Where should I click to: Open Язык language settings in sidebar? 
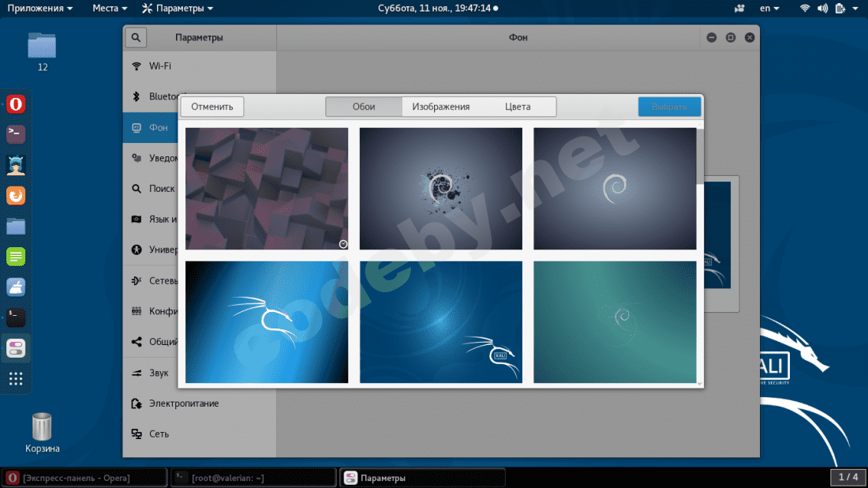pos(151,220)
